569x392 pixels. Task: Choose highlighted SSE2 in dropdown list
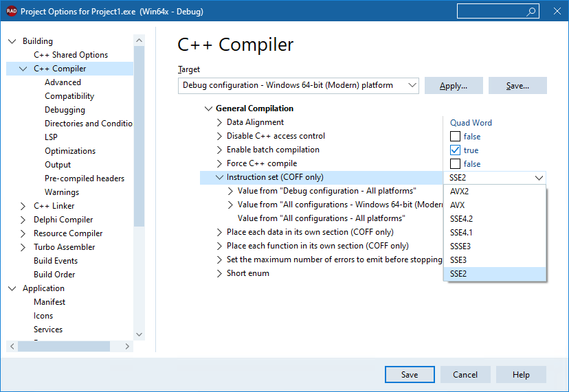click(495, 274)
